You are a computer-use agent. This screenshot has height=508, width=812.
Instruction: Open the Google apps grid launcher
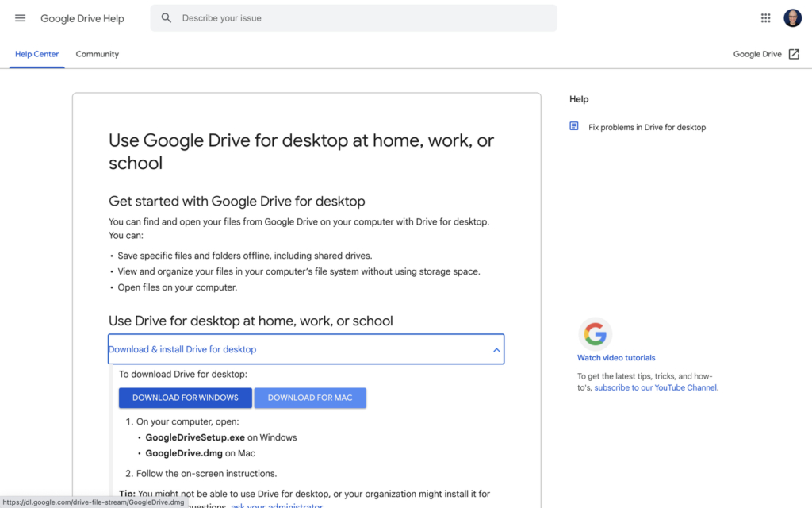(765, 17)
